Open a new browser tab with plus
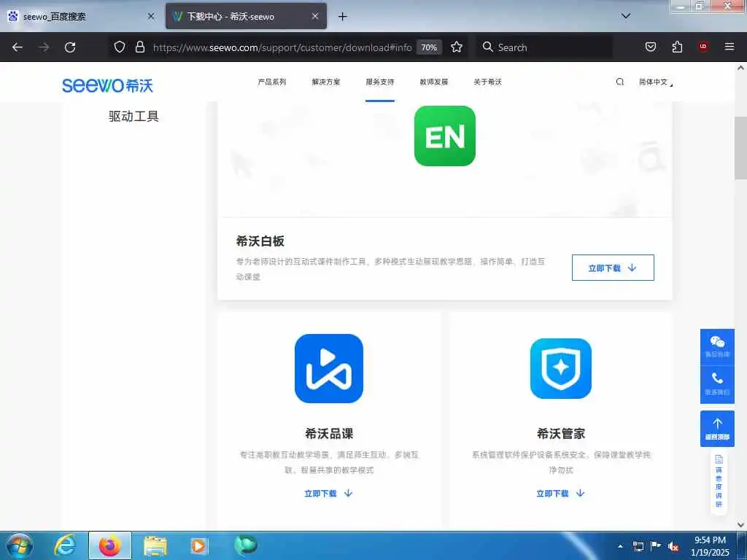Screen dimensions: 747x560 click(x=342, y=17)
